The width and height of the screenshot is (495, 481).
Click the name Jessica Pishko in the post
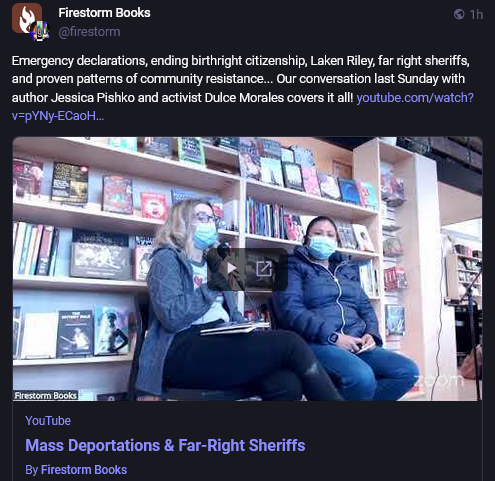(x=93, y=98)
